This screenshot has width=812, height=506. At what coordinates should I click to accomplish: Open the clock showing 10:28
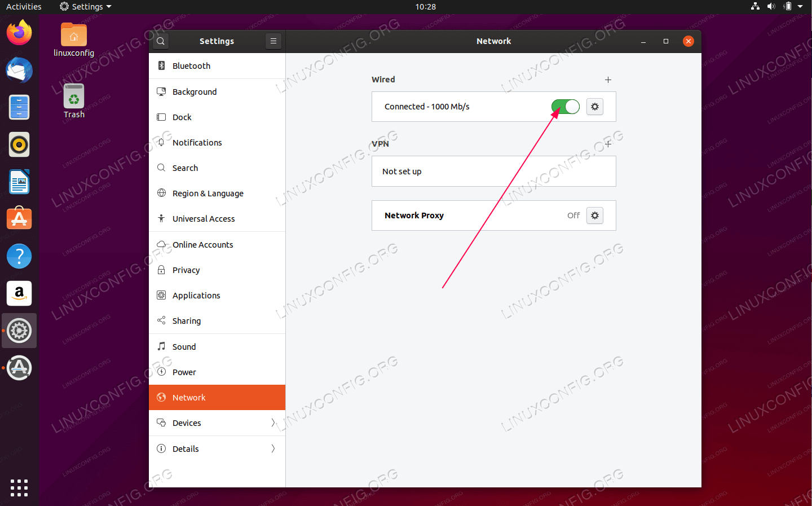[425, 7]
